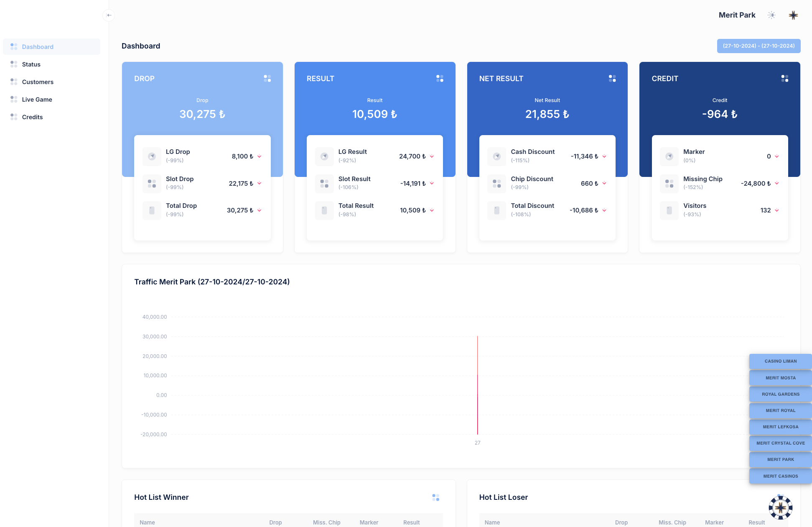Click the compass star logo in header
Viewport: 812px width, 527px height.
pyautogui.click(x=793, y=15)
